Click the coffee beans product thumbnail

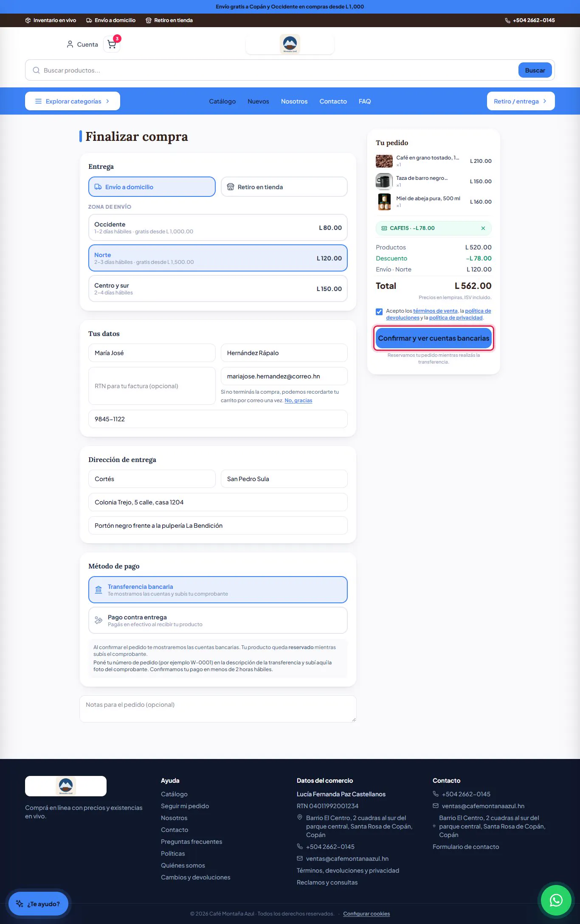[x=384, y=161]
